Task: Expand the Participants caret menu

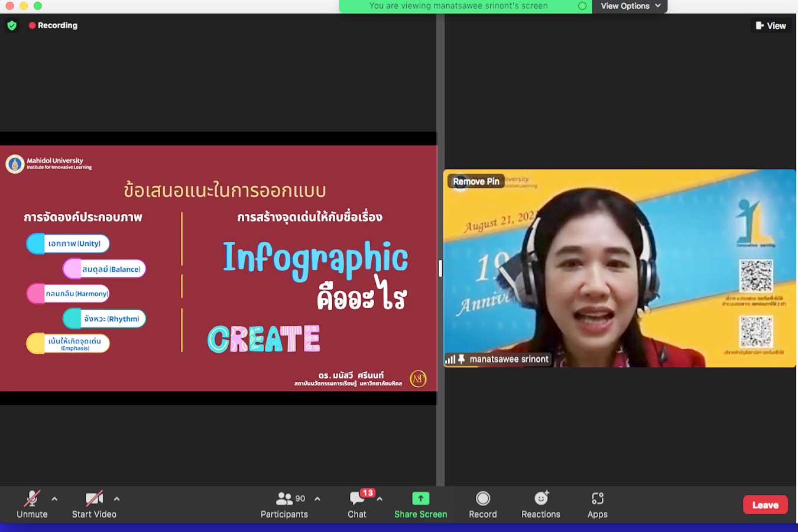Action: pos(317,499)
